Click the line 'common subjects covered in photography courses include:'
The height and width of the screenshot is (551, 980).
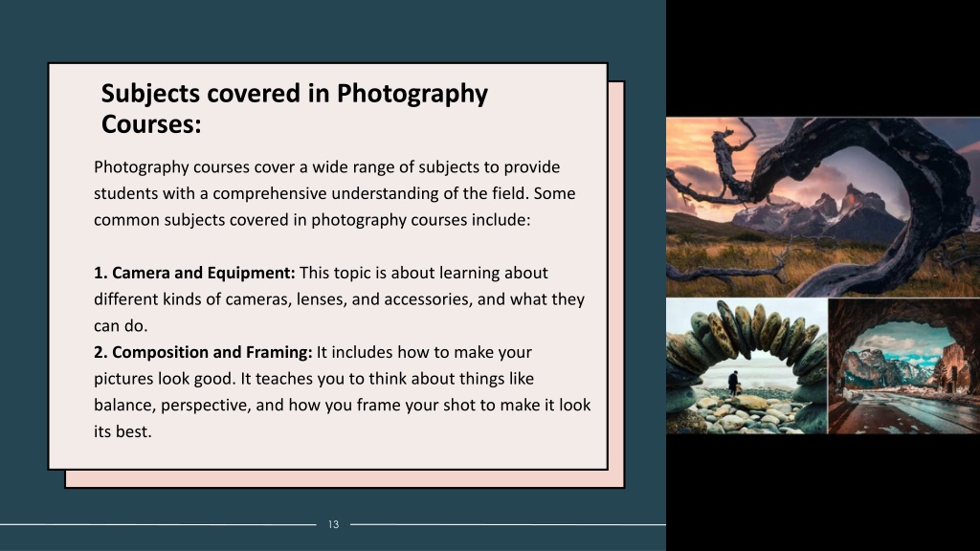pos(312,220)
